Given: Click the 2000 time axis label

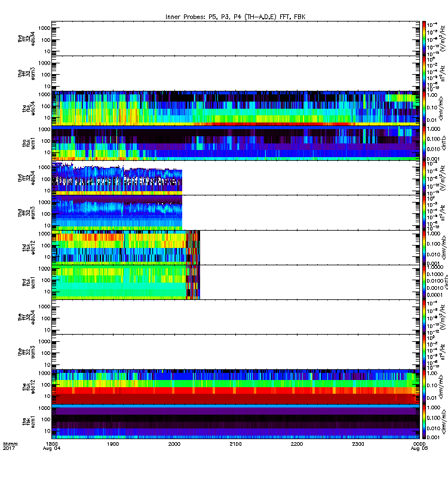Looking at the screenshot, I should [174, 443].
